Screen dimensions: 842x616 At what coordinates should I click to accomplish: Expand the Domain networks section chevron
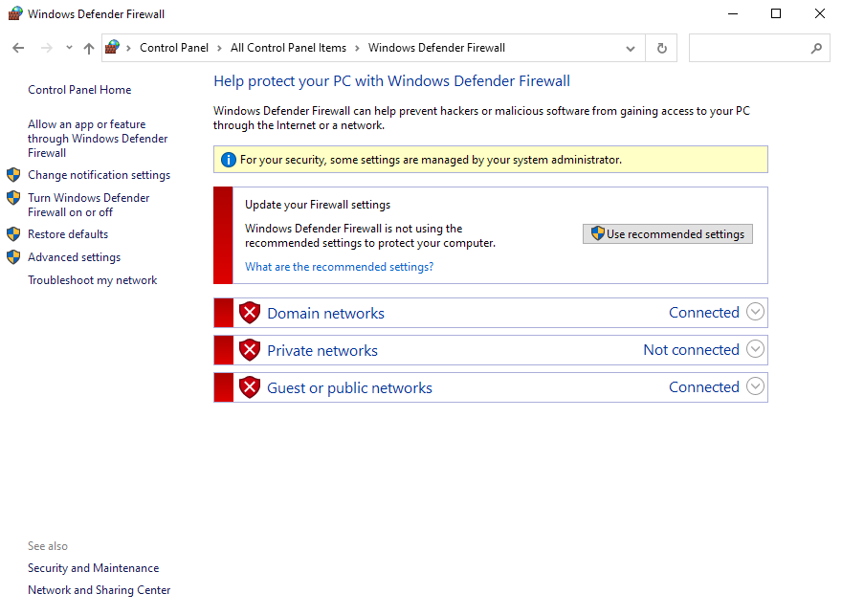tap(755, 312)
